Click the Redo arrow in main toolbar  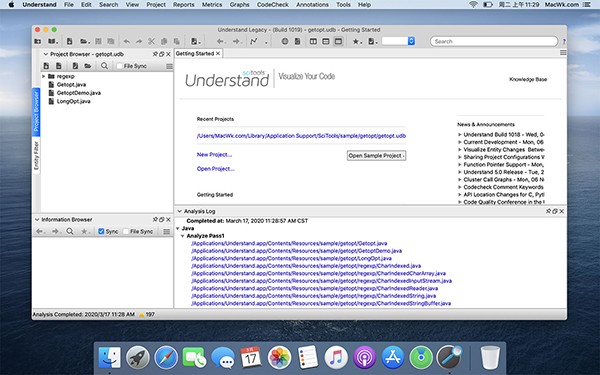[139, 41]
